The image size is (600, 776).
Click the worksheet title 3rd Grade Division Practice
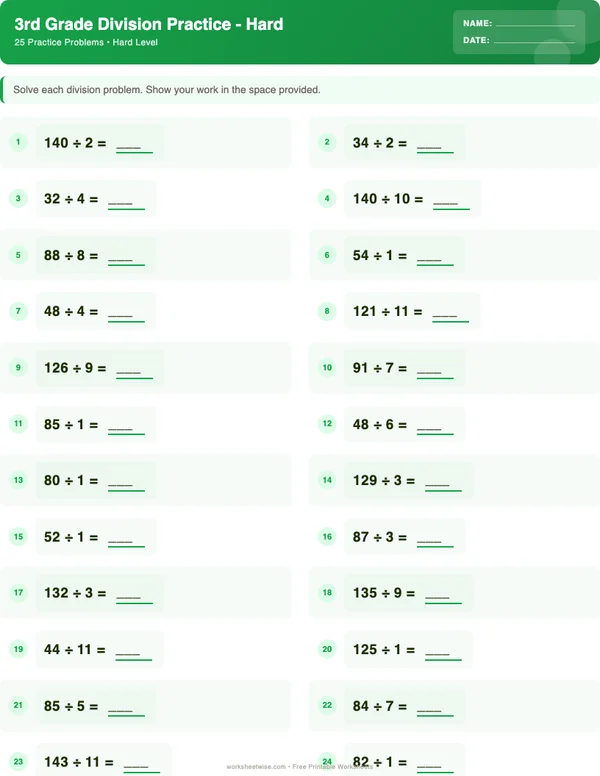pyautogui.click(x=149, y=24)
